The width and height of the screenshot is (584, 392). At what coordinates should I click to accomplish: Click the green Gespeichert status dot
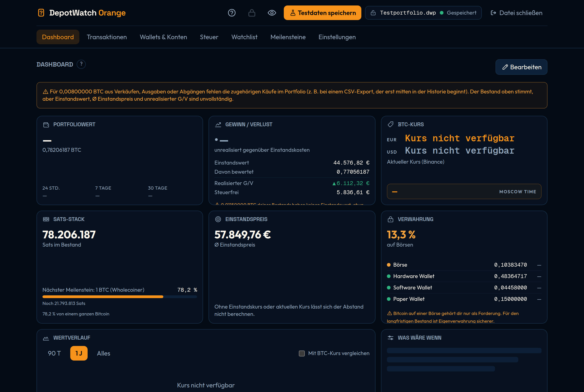tap(442, 13)
